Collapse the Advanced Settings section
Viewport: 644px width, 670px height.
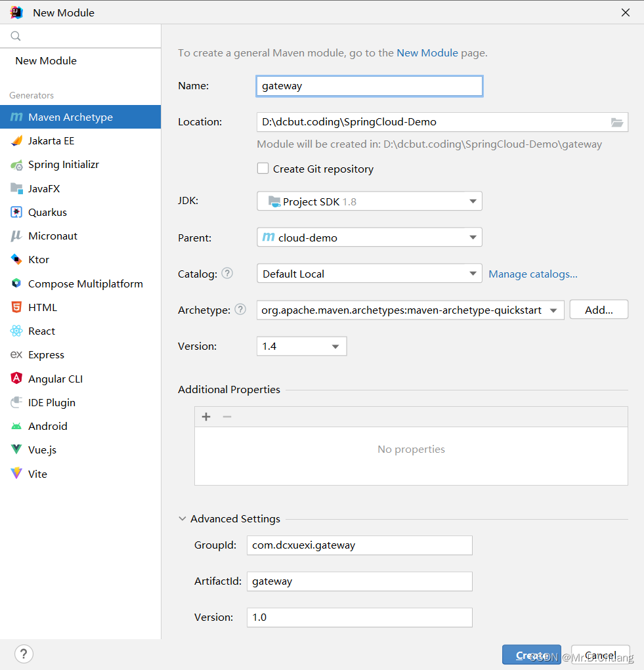[182, 518]
